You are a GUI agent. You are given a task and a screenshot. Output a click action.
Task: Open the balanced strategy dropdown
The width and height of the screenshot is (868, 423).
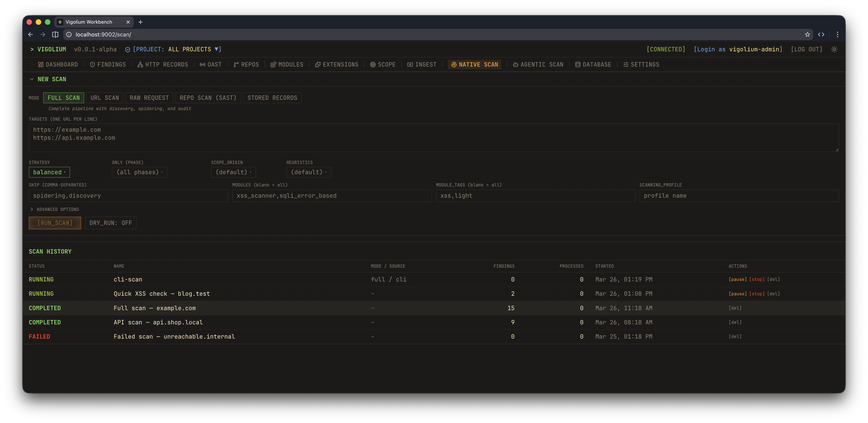49,172
